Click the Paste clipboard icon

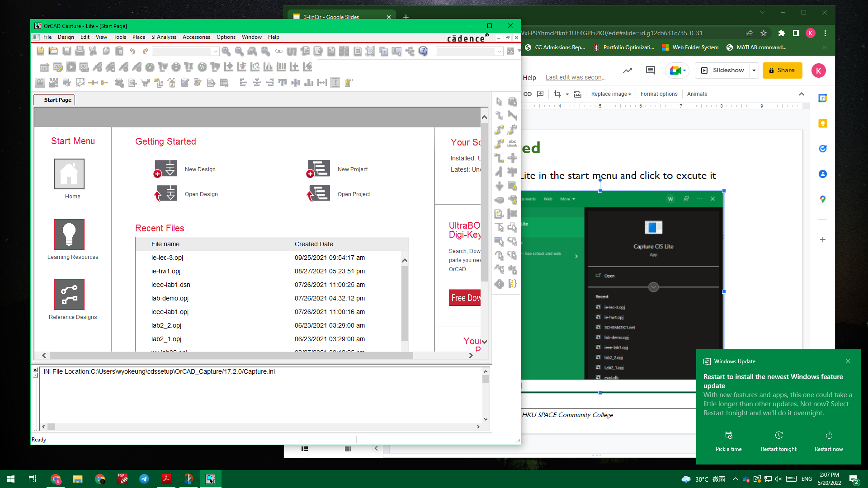[119, 51]
